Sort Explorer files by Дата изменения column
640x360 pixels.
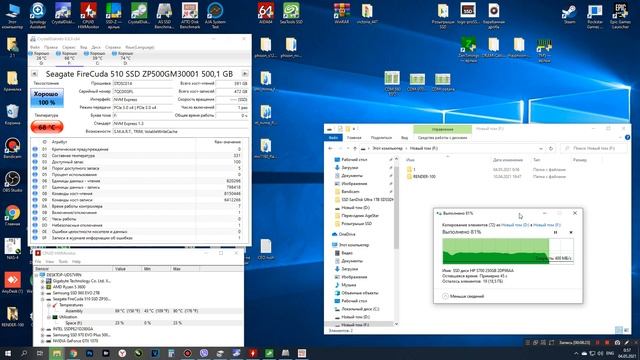[508, 160]
